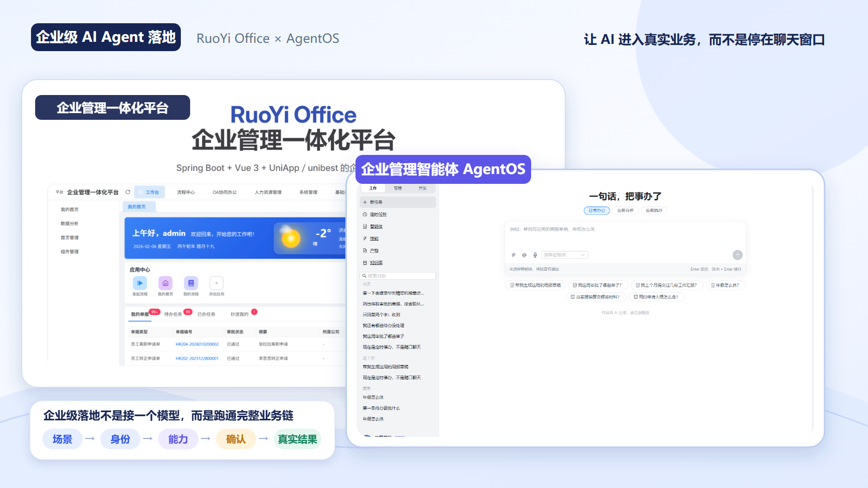The width and height of the screenshot is (868, 488).
Task: Open conversation 只回复两个字：收到
Action: (382, 315)
